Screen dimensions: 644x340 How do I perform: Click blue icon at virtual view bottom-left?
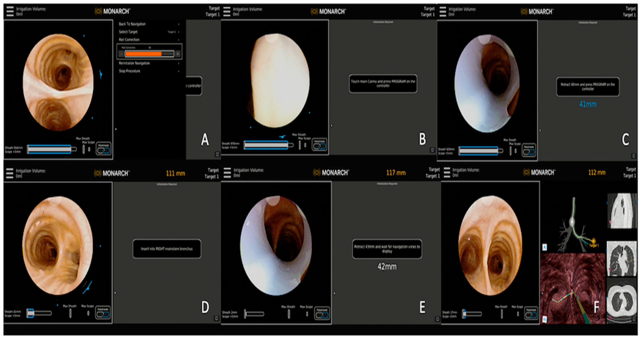tap(544, 319)
